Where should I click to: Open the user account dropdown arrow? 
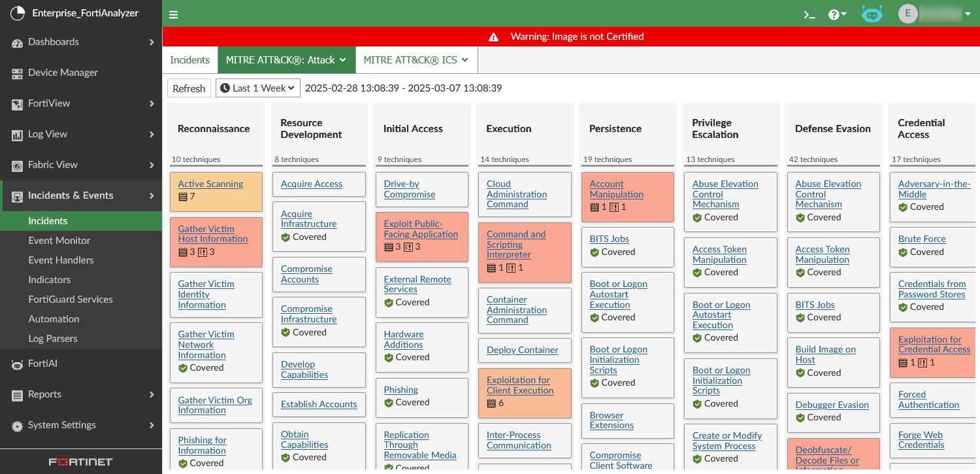968,14
